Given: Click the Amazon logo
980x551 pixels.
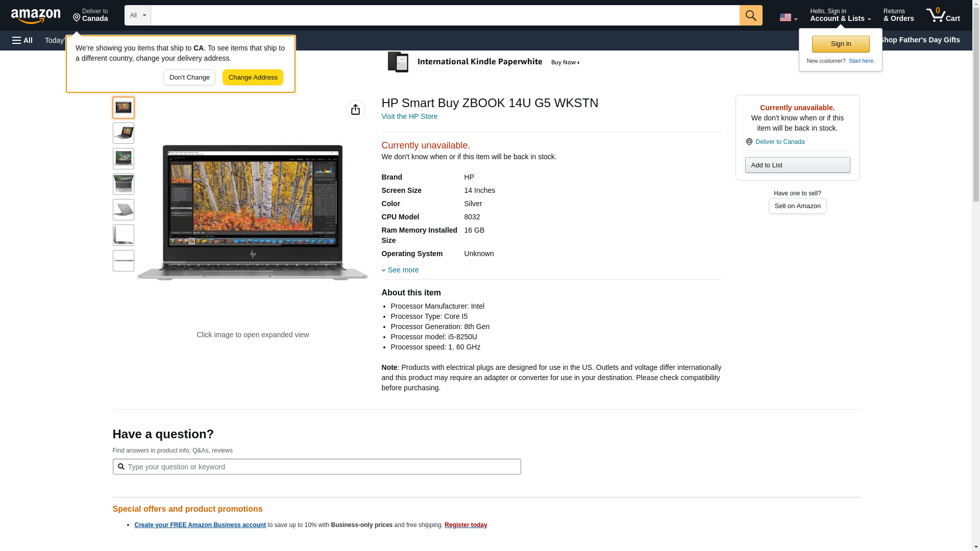Looking at the screenshot, I should [36, 16].
